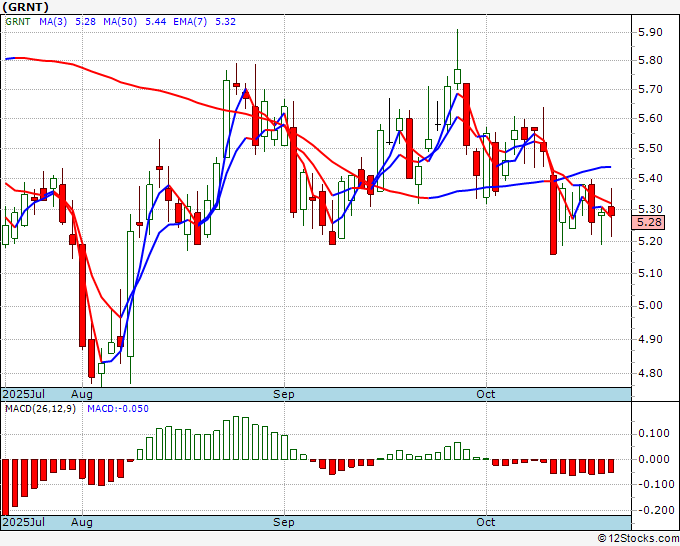Image resolution: width=680 pixels, height=546 pixels.
Task: Click the tallest green MACD histogram bar
Action: click(236, 438)
